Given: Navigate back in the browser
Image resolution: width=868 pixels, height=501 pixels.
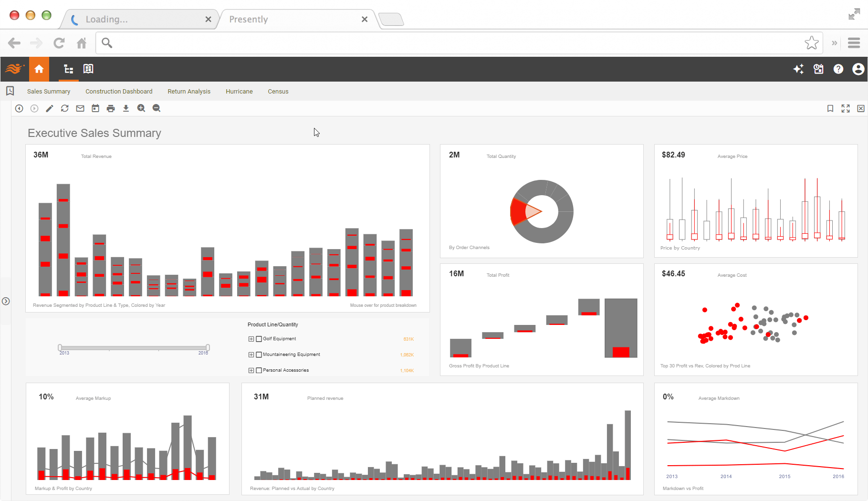Looking at the screenshot, I should (14, 43).
